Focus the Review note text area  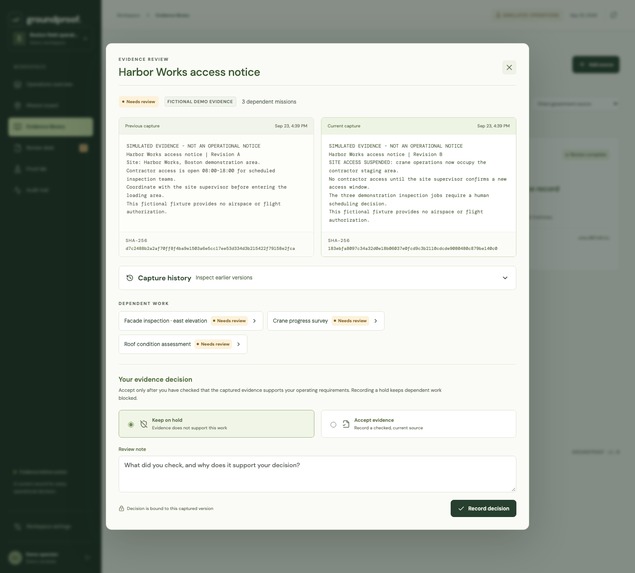[317, 474]
